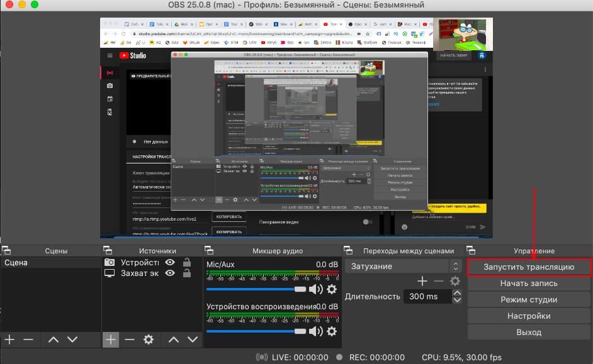Screen dimensions: 593x364
Task: Add a new scene with plus icon
Action: (9, 339)
